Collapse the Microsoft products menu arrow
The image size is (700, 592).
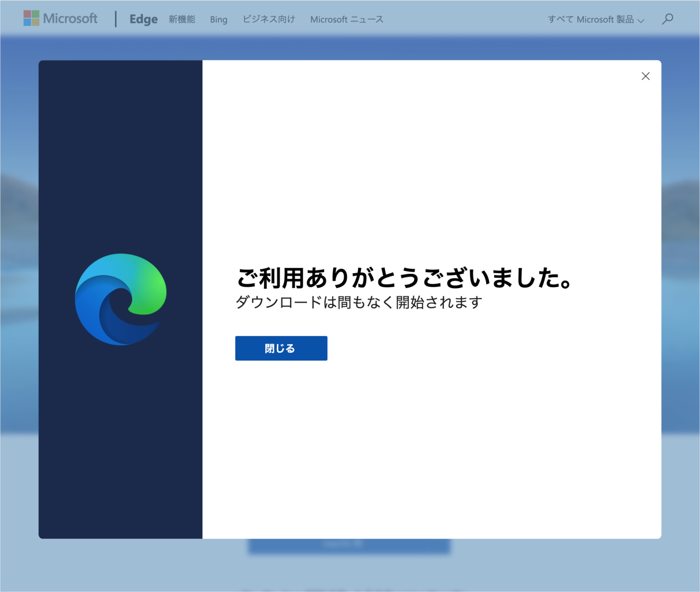pyautogui.click(x=642, y=20)
